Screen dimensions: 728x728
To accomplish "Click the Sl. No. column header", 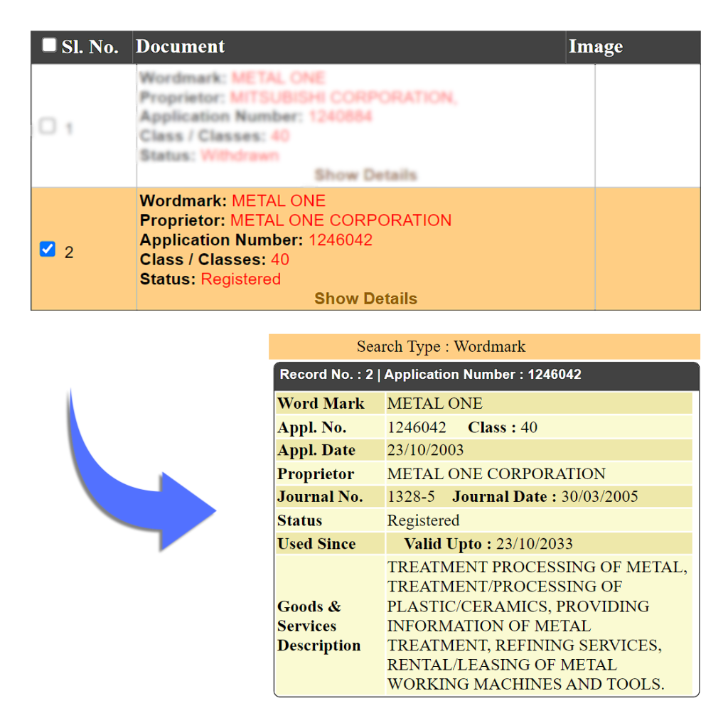I will click(x=90, y=48).
